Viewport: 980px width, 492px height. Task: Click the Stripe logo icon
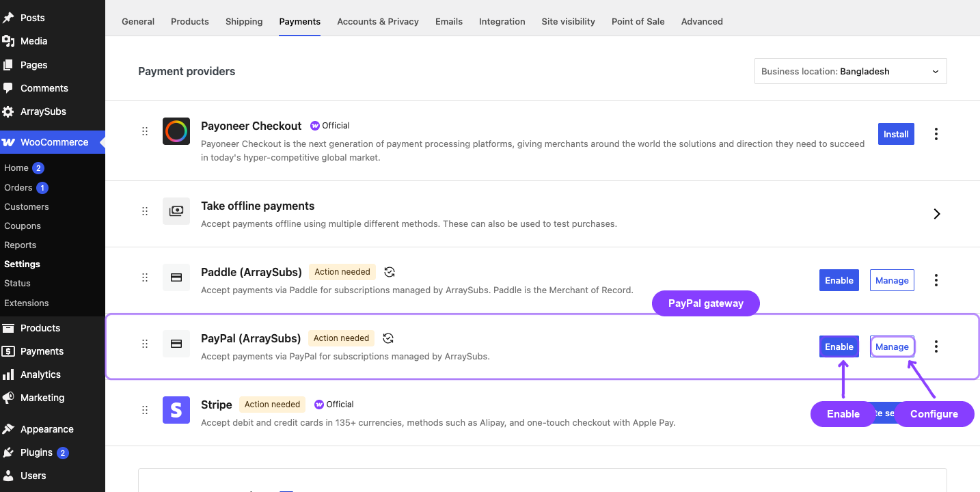pyautogui.click(x=176, y=410)
